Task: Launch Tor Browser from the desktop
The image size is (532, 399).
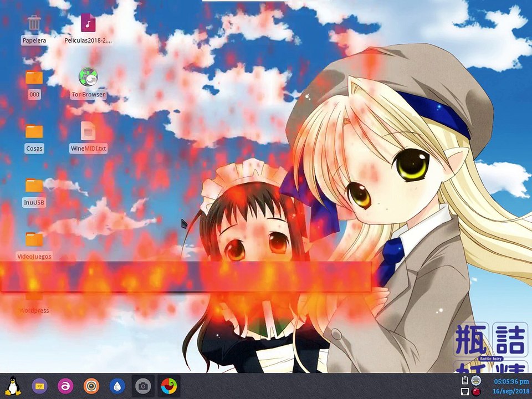Action: coord(88,77)
